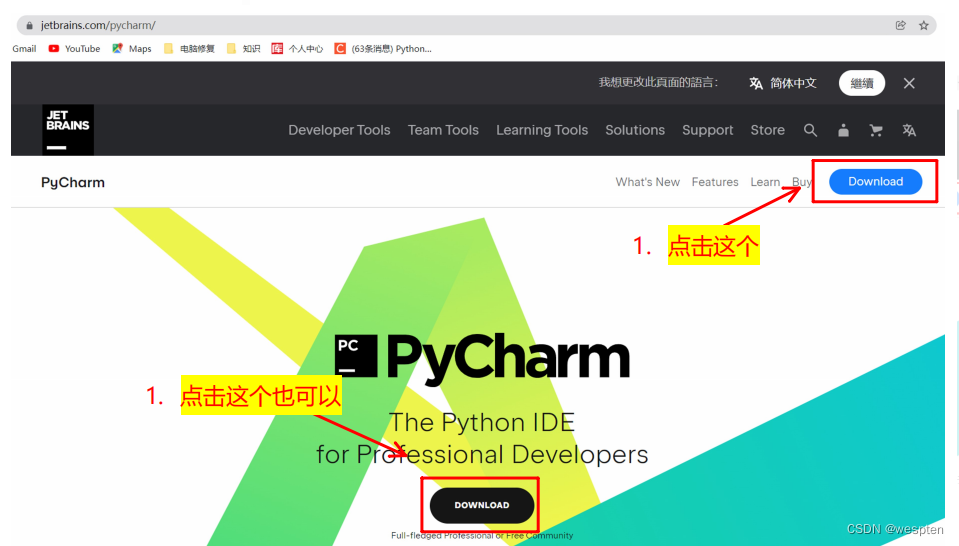Open the Features page
Viewport: 959px width, 546px height.
tap(715, 182)
